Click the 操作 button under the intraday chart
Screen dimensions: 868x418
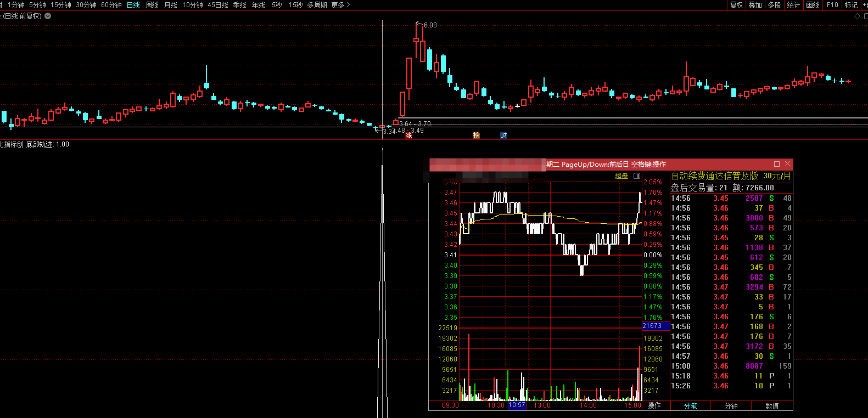(x=654, y=406)
